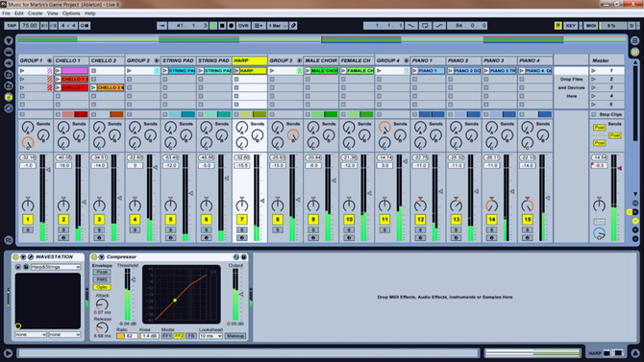Screen dimensions: 644x362
Task: Solo track 9 MALE CHOIR
Action: [x=313, y=229]
